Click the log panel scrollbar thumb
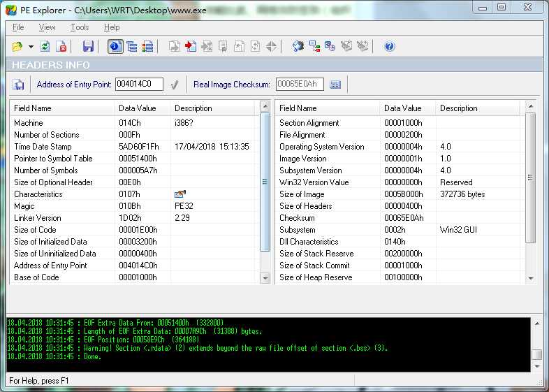Viewport: 549px width, 392px height. 537,354
